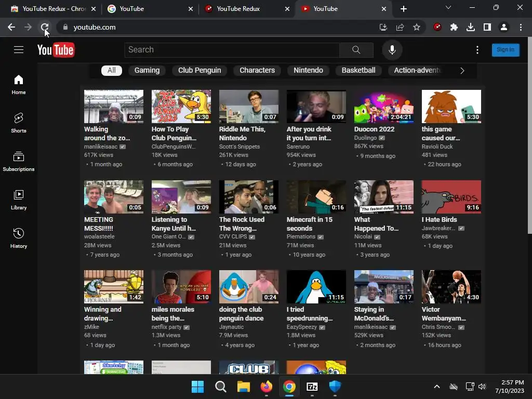Open 'doing the club penguin dance' thumbnail

[249, 287]
